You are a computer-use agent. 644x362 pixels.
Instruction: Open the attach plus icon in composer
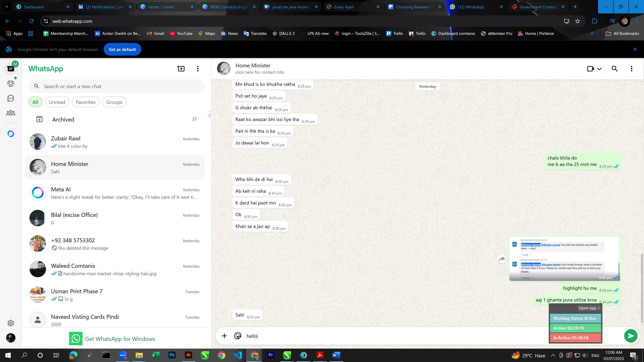pos(224,336)
